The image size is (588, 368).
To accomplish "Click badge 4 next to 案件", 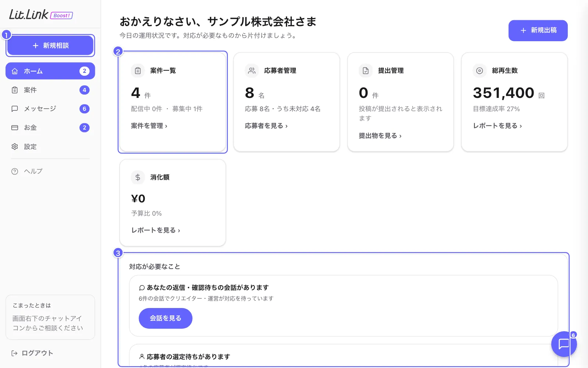I will [x=85, y=90].
